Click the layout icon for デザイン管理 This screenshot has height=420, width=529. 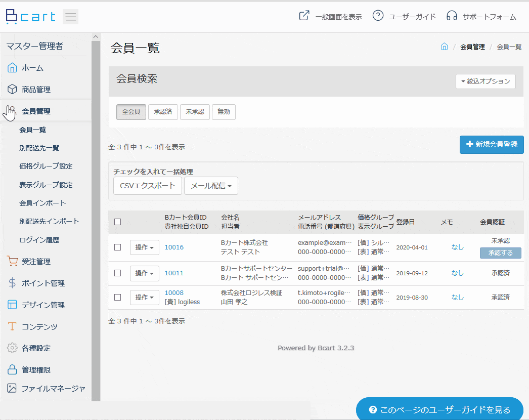[x=12, y=305]
